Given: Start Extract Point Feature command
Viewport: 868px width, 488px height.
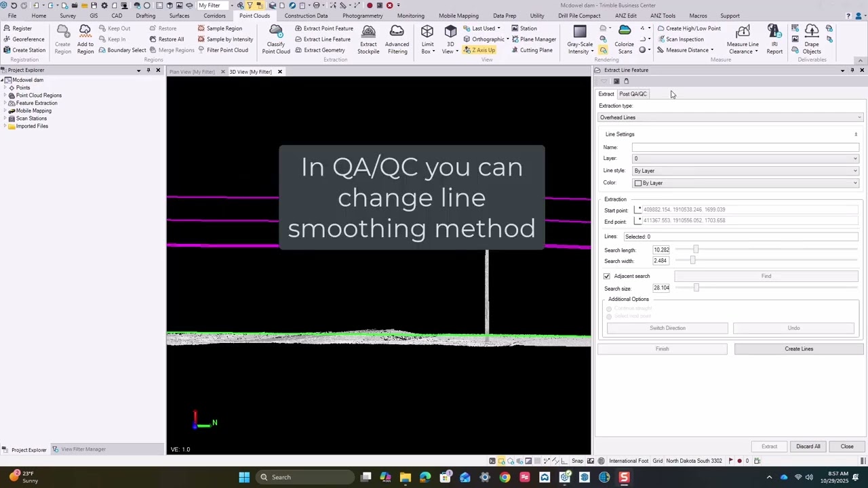Looking at the screenshot, I should 323,28.
